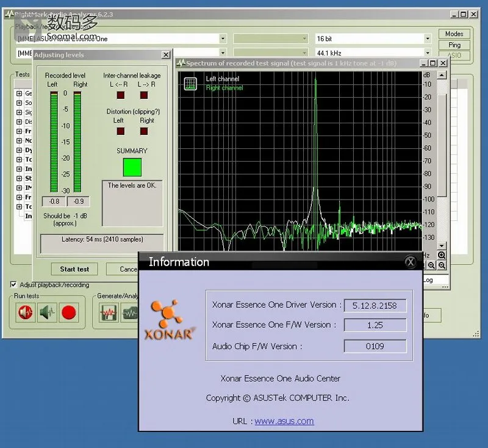Close the Information dialog with the X
Screen dimensions: 488x448
(x=411, y=262)
